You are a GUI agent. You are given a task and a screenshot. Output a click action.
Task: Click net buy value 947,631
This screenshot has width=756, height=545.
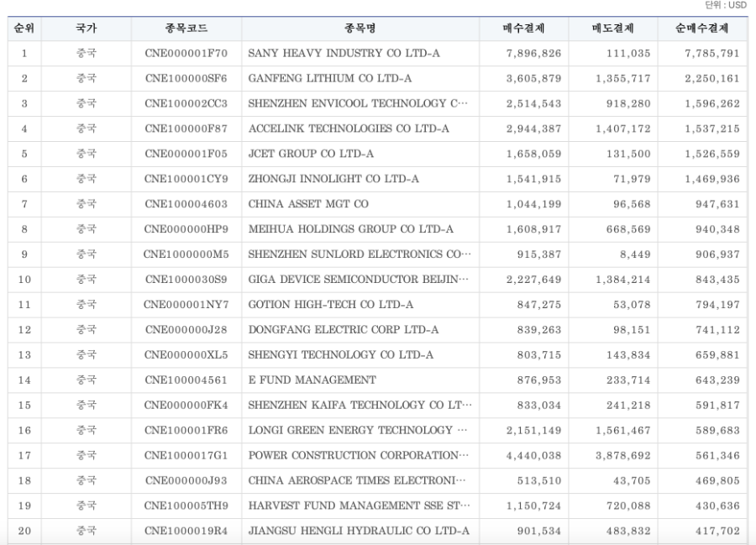point(717,204)
